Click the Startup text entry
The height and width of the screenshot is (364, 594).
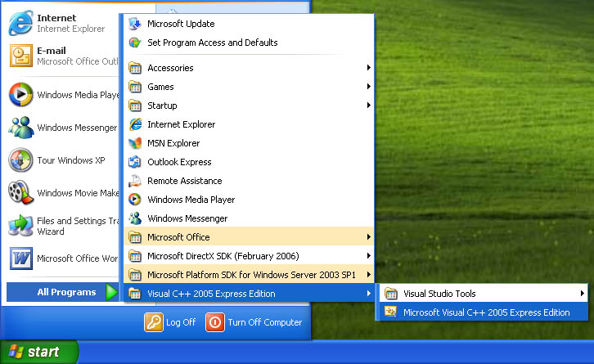162,106
